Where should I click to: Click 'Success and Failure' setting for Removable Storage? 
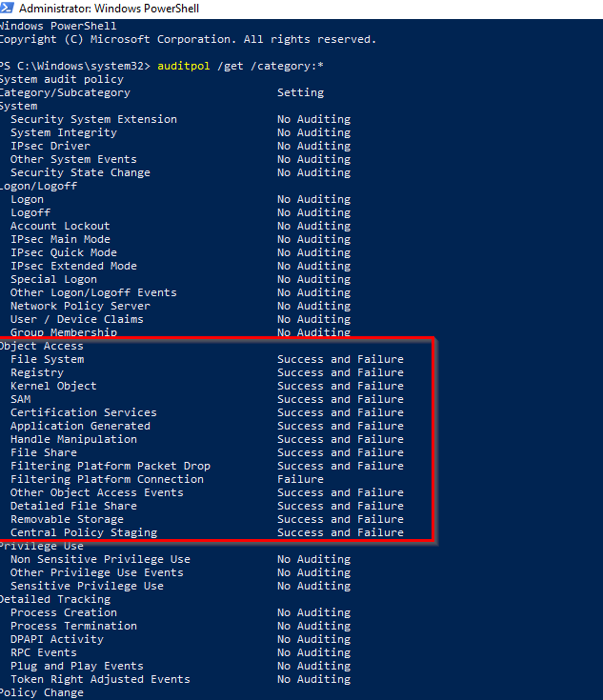[340, 519]
